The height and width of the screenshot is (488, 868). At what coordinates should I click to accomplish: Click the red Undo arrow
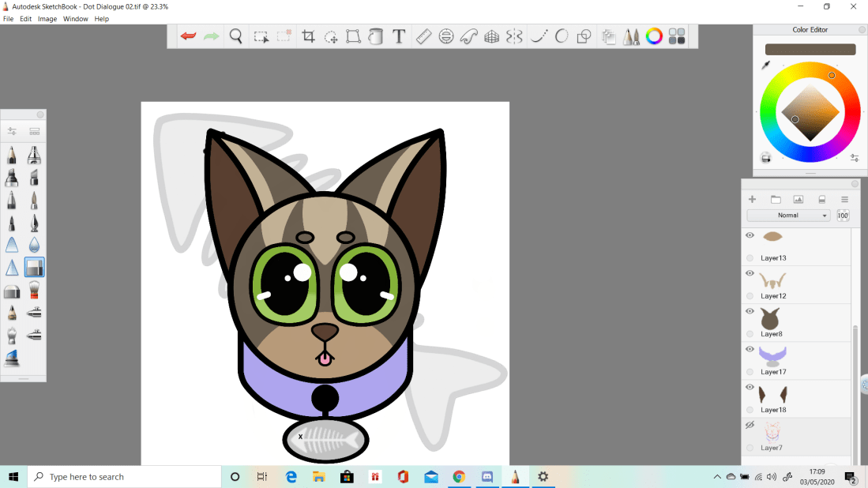point(188,36)
